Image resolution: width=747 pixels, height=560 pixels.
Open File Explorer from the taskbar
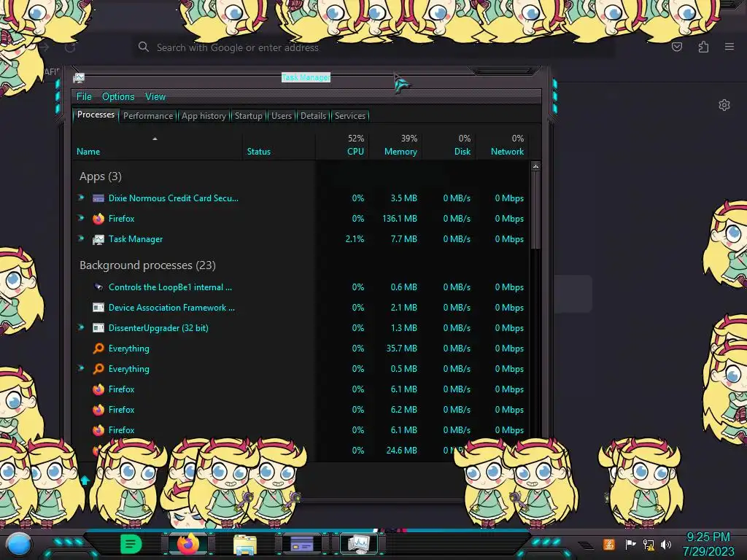[x=245, y=545]
